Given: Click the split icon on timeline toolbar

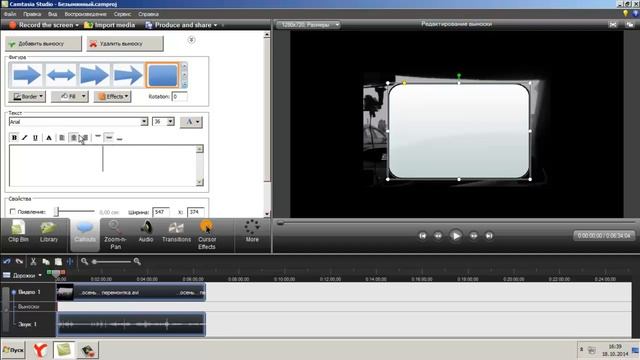Looking at the screenshot, I should [x=70, y=262].
